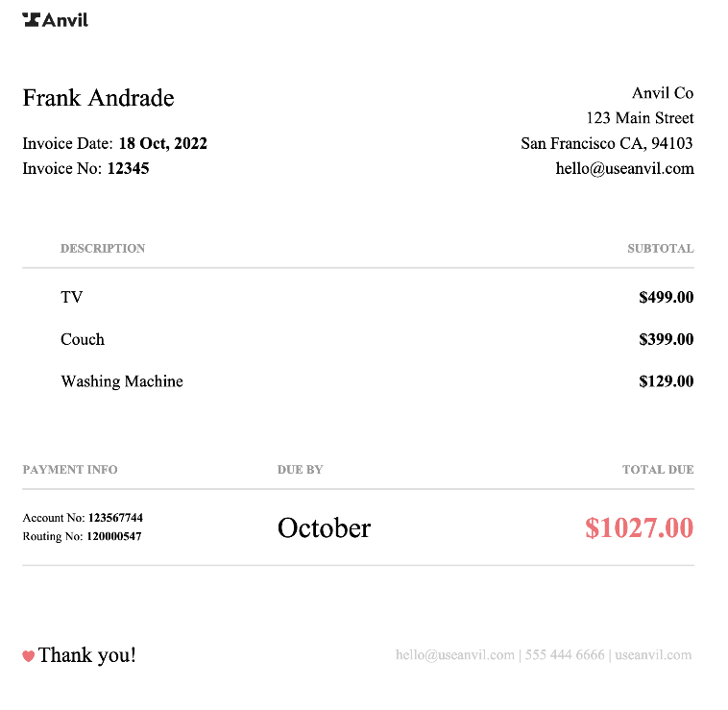Select the customer name Frank Andrade
The width and height of the screenshot is (728, 710).
[98, 98]
